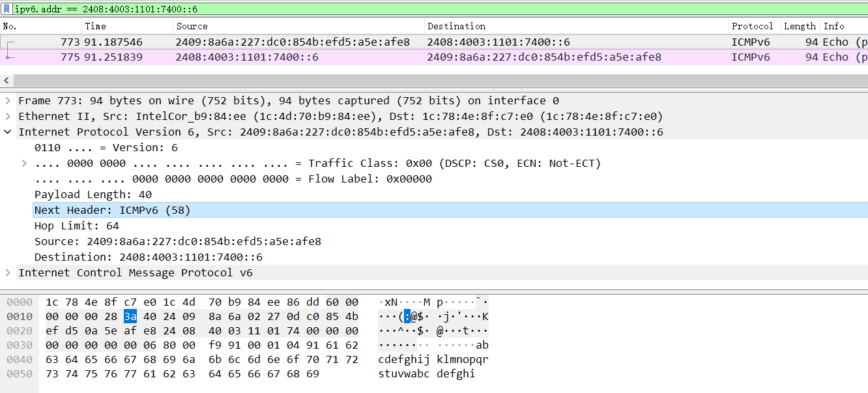
Task: Click the No. column header
Action: [x=10, y=26]
